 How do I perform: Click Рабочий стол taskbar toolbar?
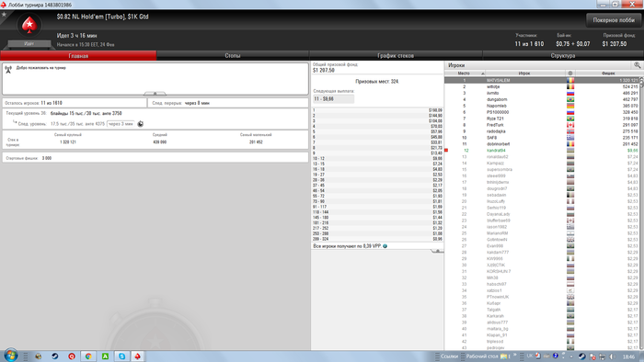point(482,356)
